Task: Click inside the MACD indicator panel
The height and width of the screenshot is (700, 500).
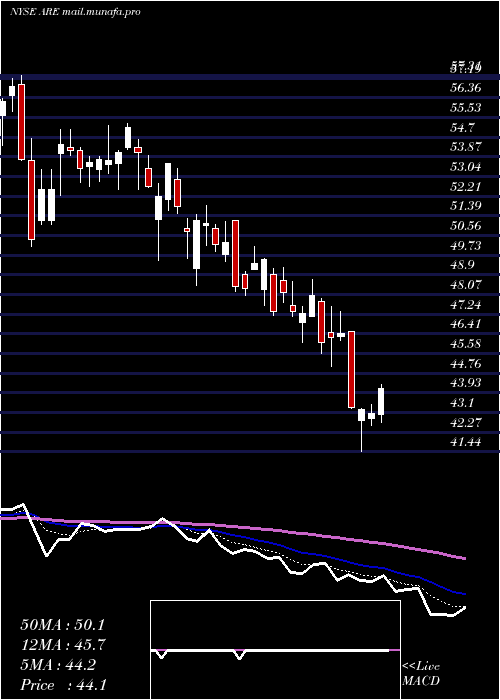Action: tap(275, 650)
